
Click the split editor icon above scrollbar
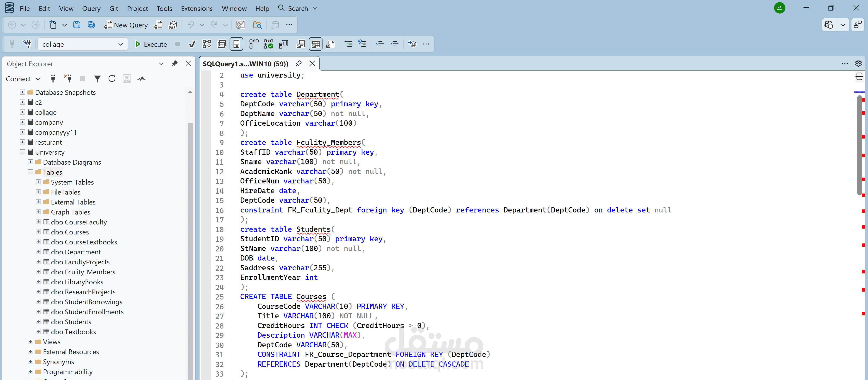859,77
